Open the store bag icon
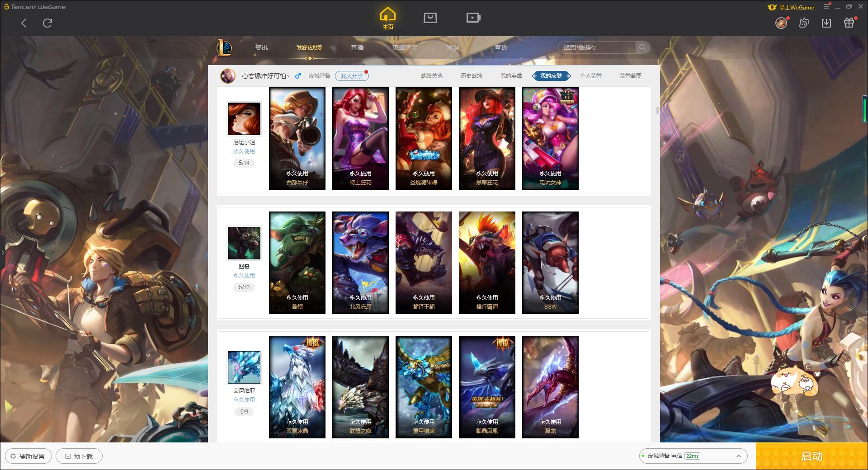Image resolution: width=868 pixels, height=470 pixels. [x=430, y=18]
